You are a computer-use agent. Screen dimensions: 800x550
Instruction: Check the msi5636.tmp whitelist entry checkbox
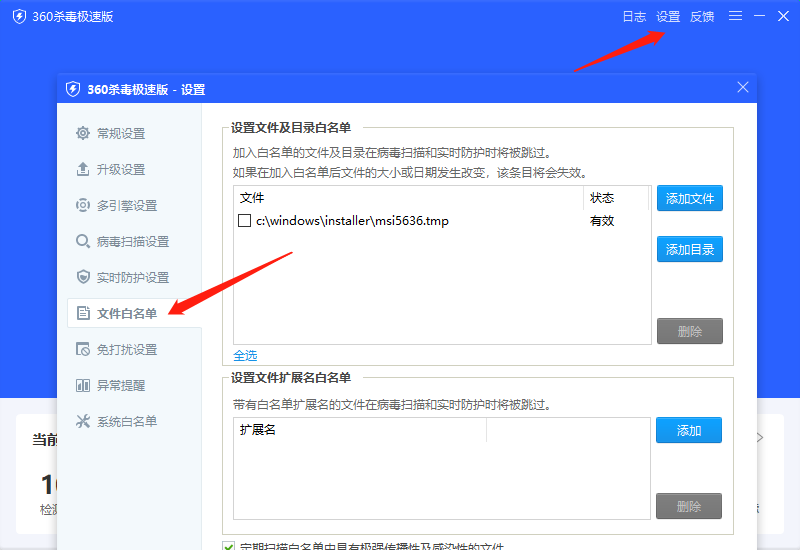244,220
